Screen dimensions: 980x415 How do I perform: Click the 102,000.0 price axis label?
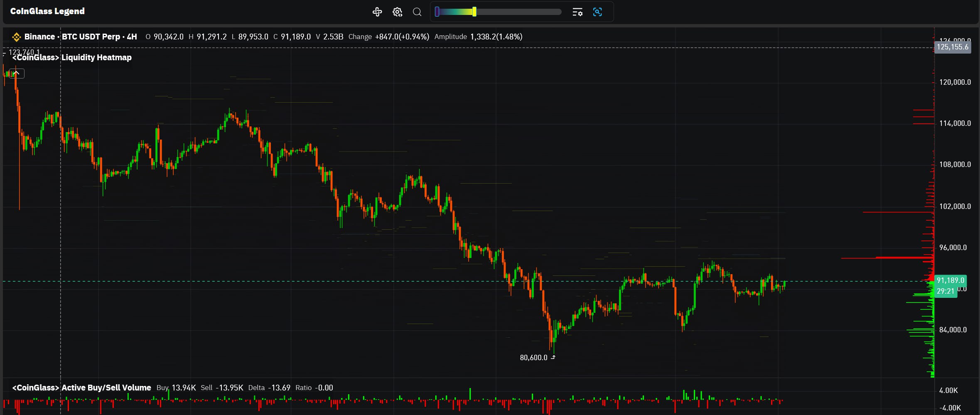tap(955, 206)
